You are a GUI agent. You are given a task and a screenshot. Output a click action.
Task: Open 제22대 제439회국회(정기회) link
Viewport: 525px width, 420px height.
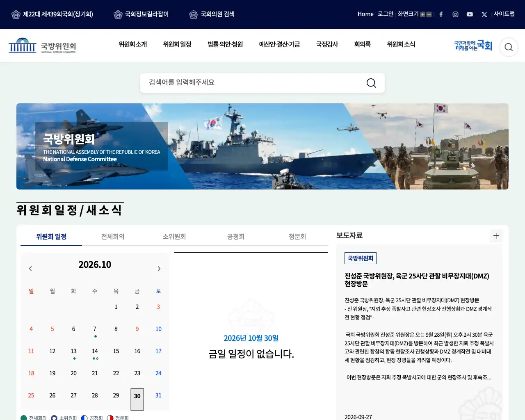[52, 14]
